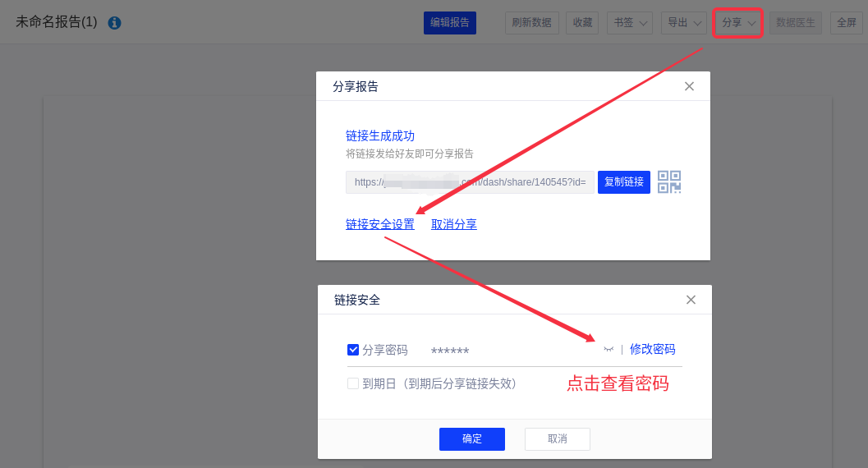Click the 取消分享 link
Screen dimensions: 868x468
[454, 224]
